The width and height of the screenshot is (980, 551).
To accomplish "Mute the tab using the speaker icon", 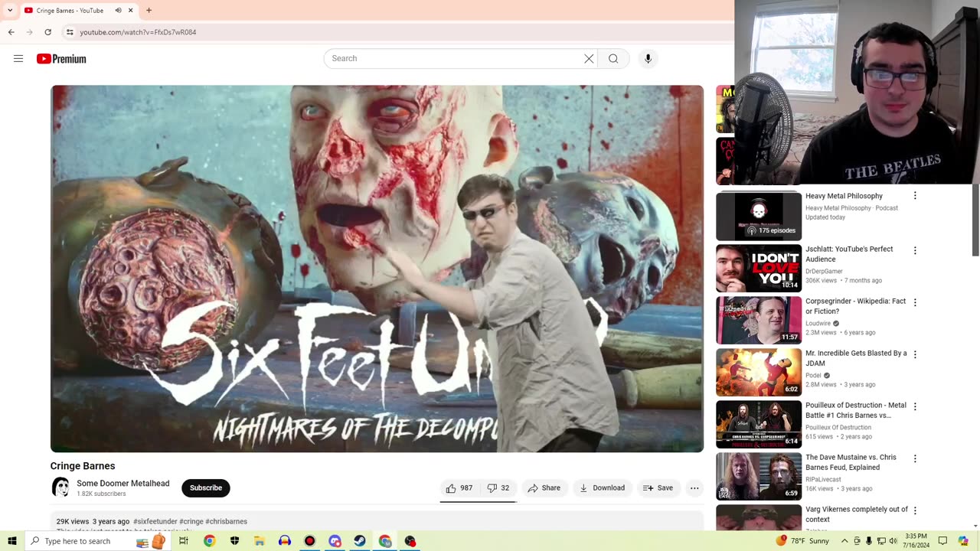I will point(119,11).
